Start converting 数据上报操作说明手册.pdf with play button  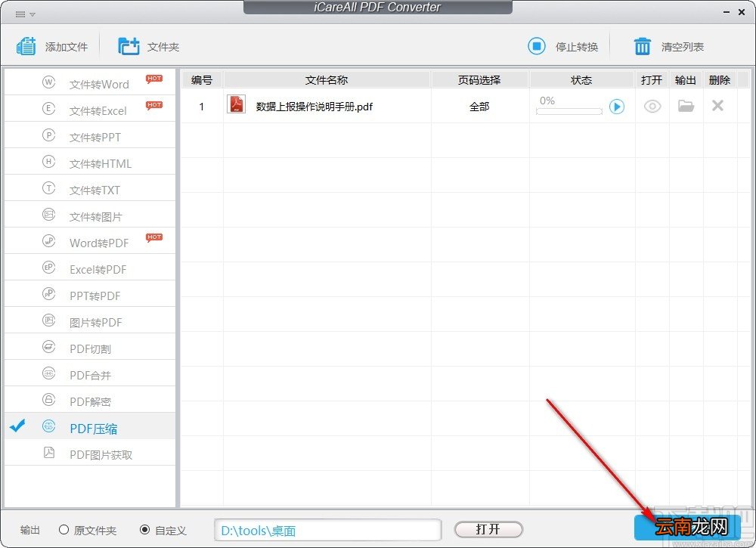[617, 107]
